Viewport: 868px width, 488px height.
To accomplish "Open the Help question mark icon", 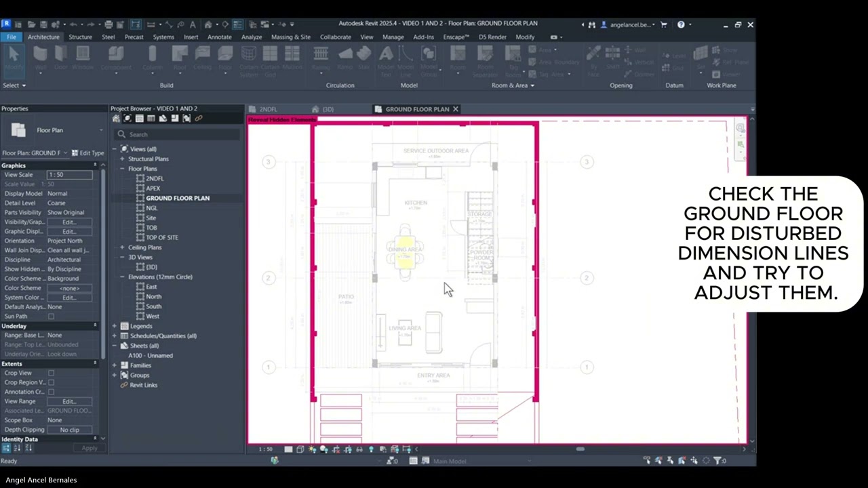I will pyautogui.click(x=681, y=24).
